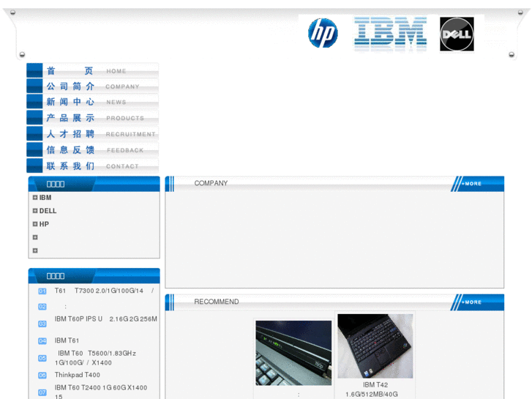Screen dimensions: 532x399
Task: Expand the DELL category plus icon
Action: 35,211
